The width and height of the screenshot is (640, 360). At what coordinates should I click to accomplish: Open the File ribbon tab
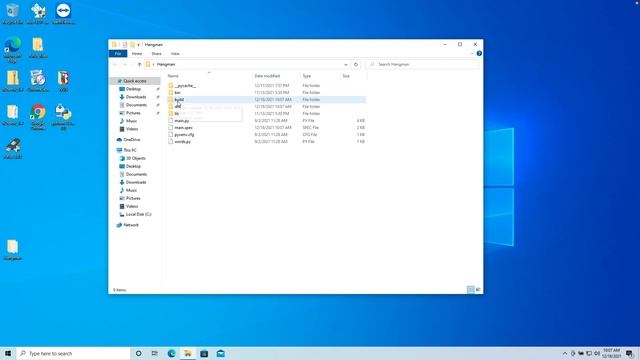tap(118, 53)
